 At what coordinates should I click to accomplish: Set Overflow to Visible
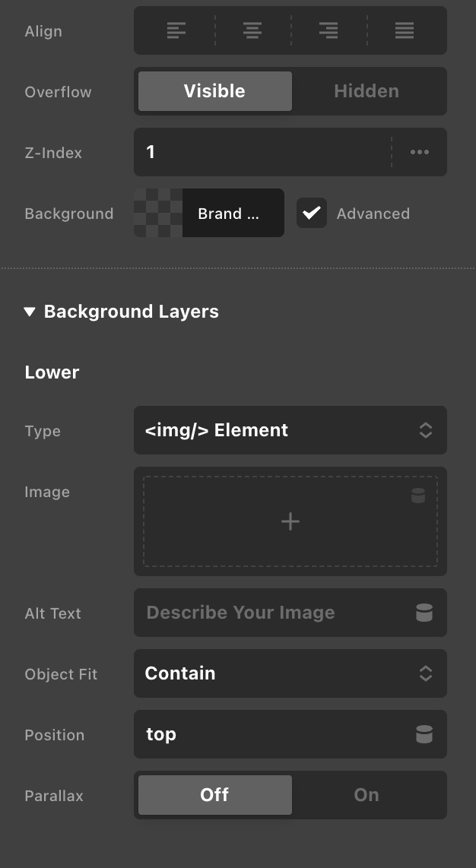(214, 91)
